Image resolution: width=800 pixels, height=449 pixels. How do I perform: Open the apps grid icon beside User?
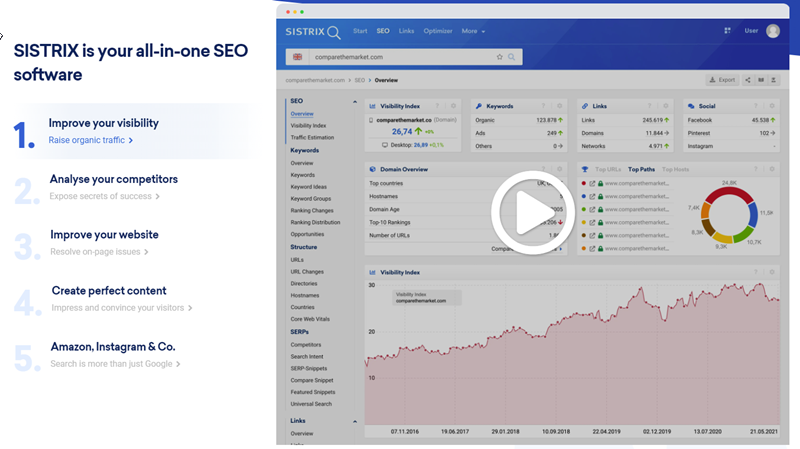tap(727, 31)
